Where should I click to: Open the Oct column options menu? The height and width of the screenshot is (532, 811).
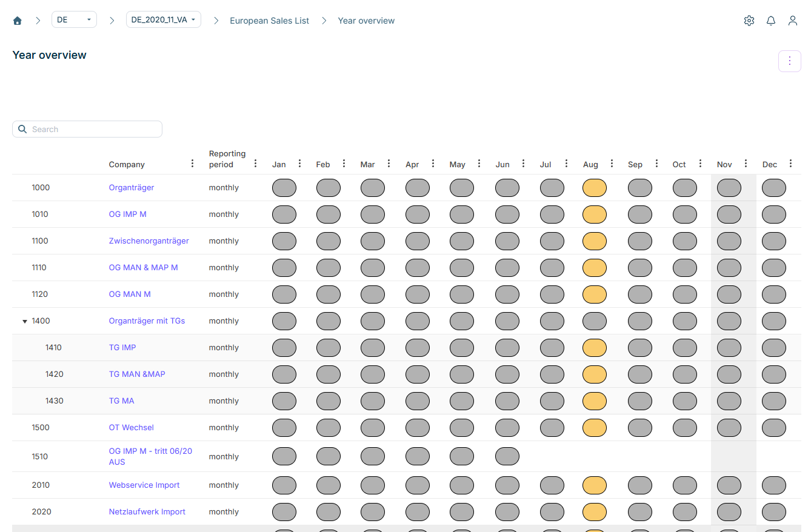[x=701, y=164]
